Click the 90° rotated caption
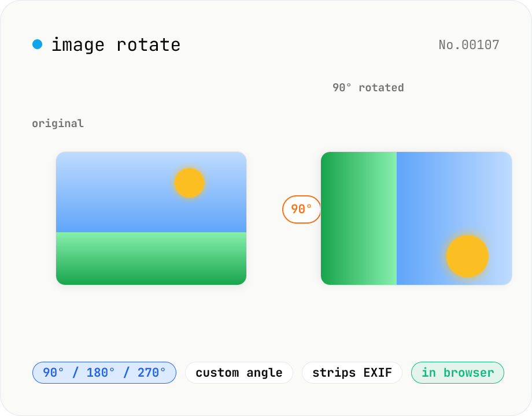Viewport: 532px width, 416px height. point(368,87)
